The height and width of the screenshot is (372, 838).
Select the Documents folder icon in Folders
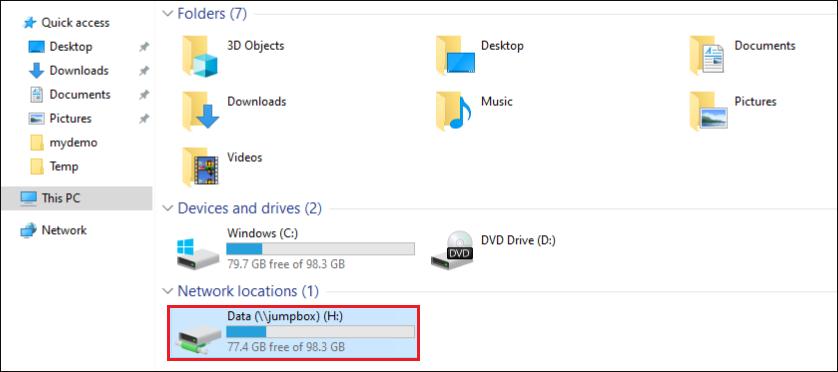(708, 55)
